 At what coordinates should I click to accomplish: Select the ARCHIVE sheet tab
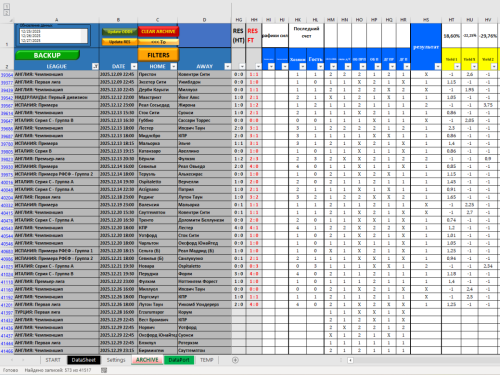pyautogui.click(x=147, y=360)
